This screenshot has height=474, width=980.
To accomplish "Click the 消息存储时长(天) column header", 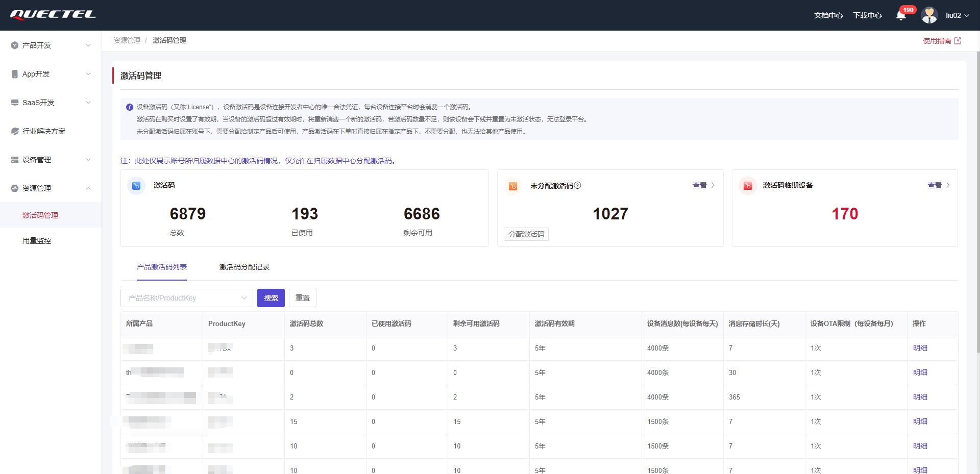I will [x=754, y=323].
